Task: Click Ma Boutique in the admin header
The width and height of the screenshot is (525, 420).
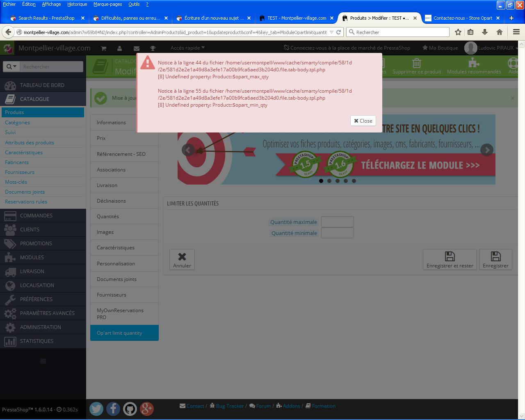Action: click(x=440, y=48)
